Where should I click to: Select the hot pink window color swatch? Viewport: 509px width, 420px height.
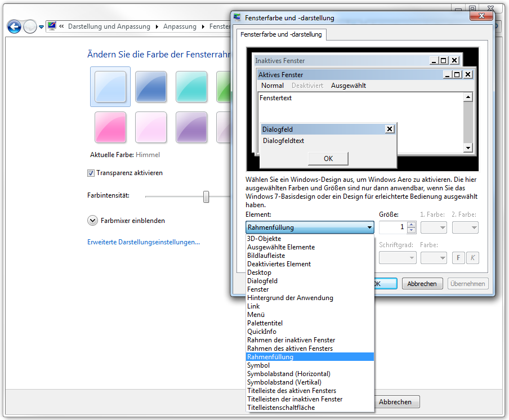(110, 127)
